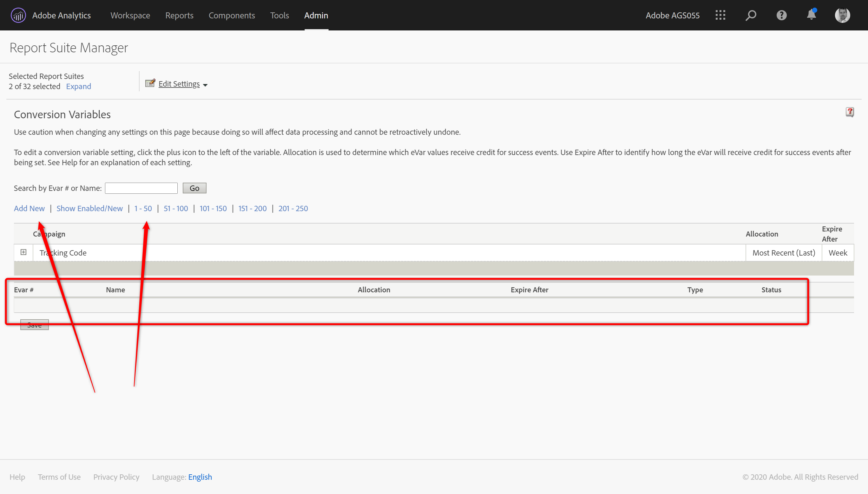Show eVars 51 - 100

(175, 208)
